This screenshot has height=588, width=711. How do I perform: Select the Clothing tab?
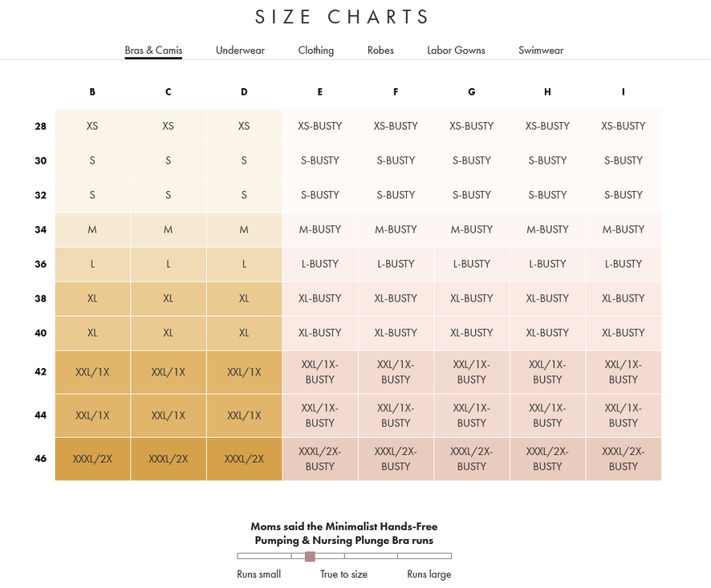[x=315, y=50]
